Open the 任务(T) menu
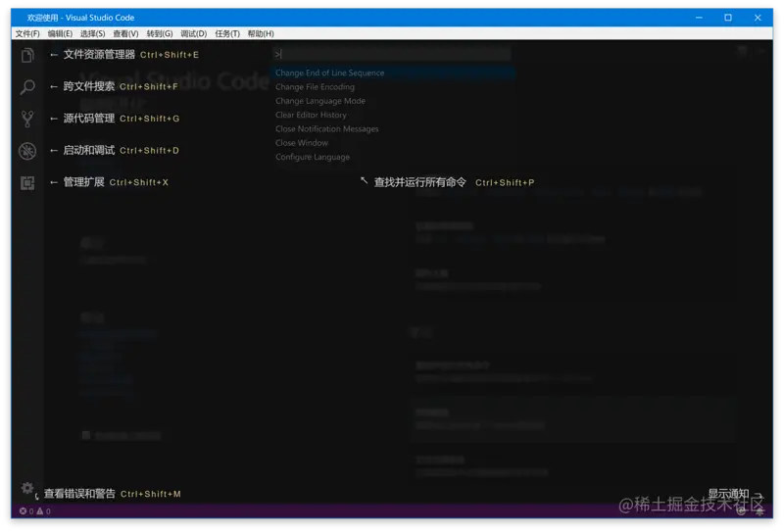 [227, 33]
